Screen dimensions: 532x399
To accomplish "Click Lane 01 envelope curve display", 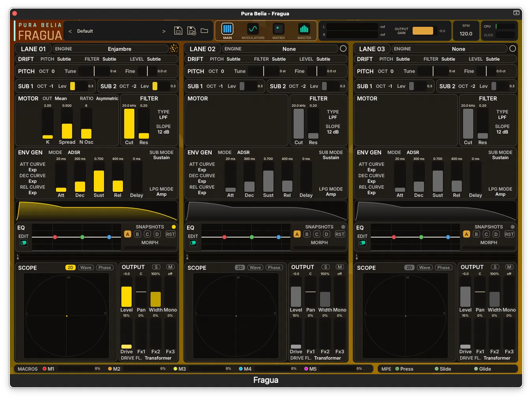I will [x=97, y=211].
